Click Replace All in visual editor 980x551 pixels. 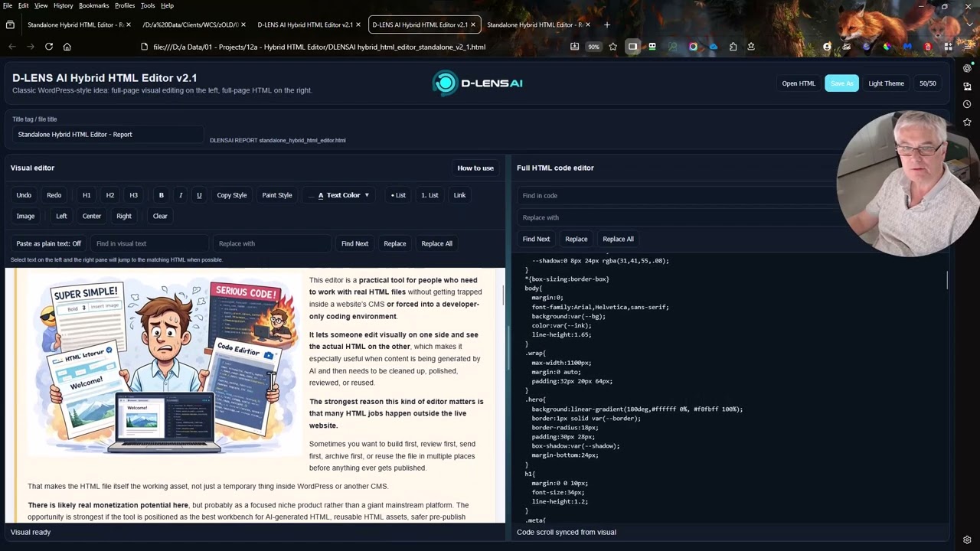[436, 243]
